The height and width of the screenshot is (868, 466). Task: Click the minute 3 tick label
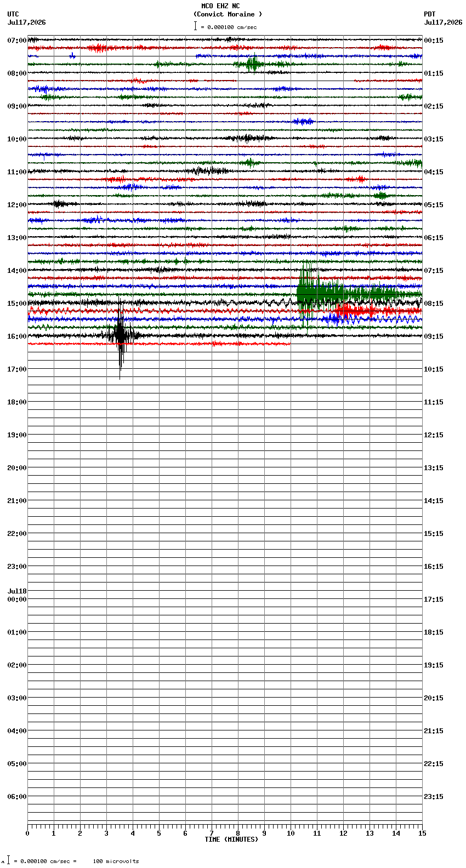click(x=106, y=833)
